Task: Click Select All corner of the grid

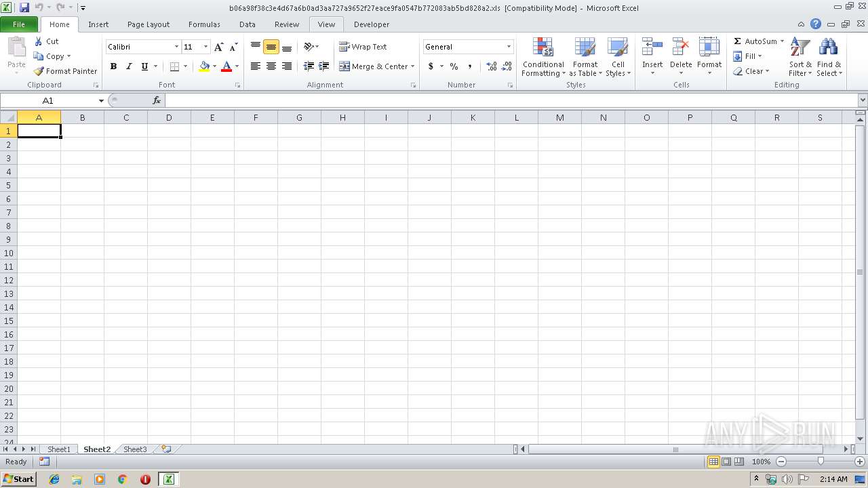Action: [9, 117]
